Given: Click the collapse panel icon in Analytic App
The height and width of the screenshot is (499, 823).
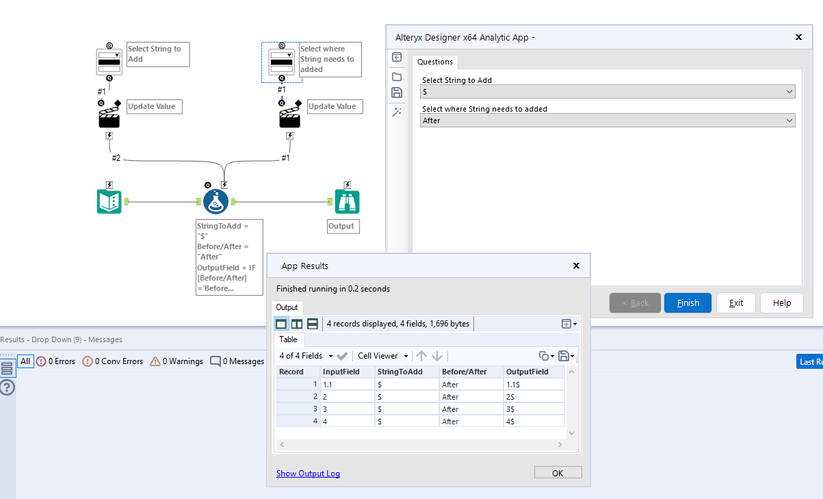Looking at the screenshot, I should pyautogui.click(x=397, y=57).
